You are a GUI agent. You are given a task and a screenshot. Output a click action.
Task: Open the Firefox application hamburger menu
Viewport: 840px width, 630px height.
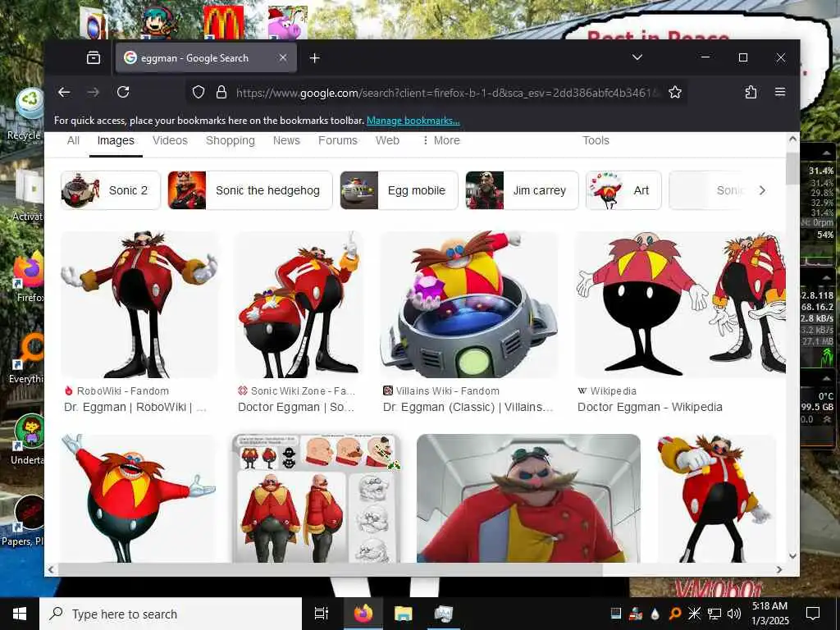click(x=780, y=92)
